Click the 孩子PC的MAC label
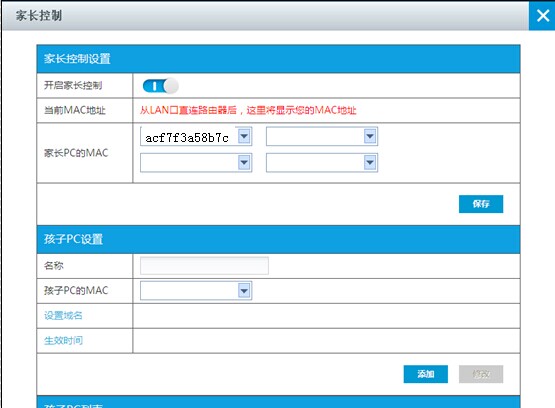555x408 pixels. click(x=76, y=291)
